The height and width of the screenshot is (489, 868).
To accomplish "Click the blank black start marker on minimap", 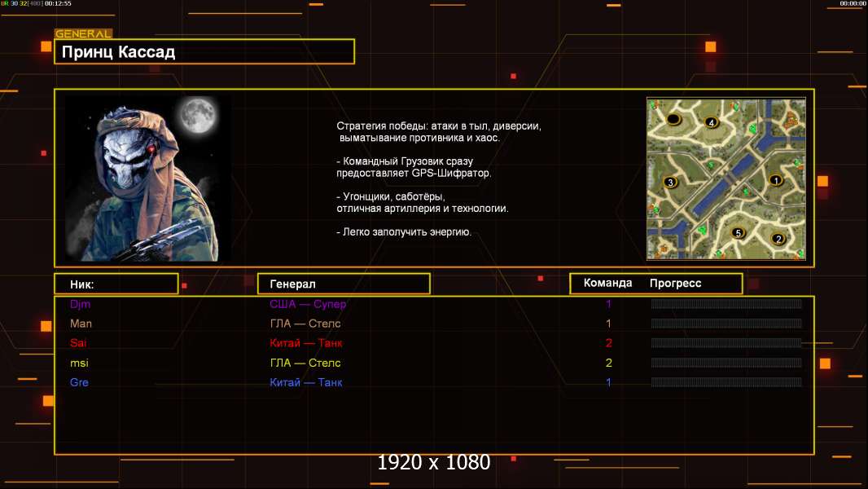I will (x=673, y=118).
